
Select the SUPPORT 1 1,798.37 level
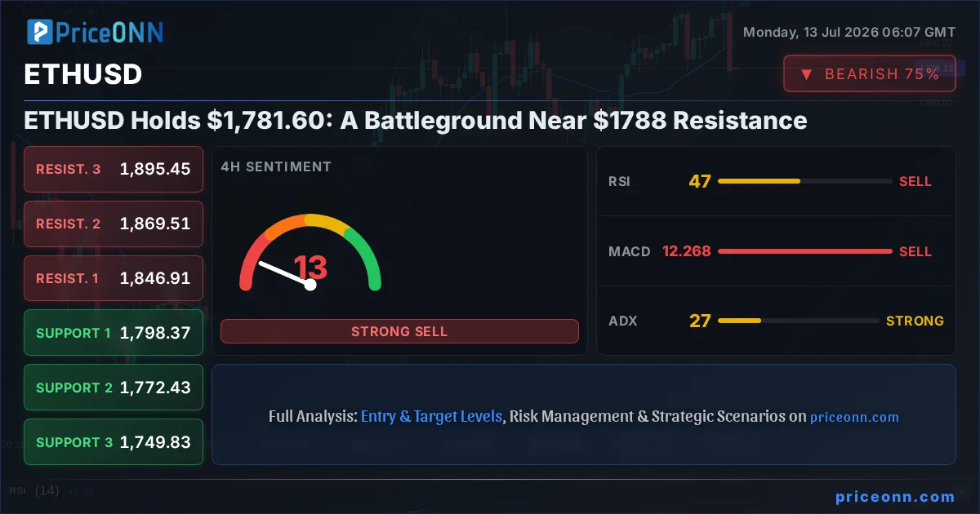click(114, 333)
